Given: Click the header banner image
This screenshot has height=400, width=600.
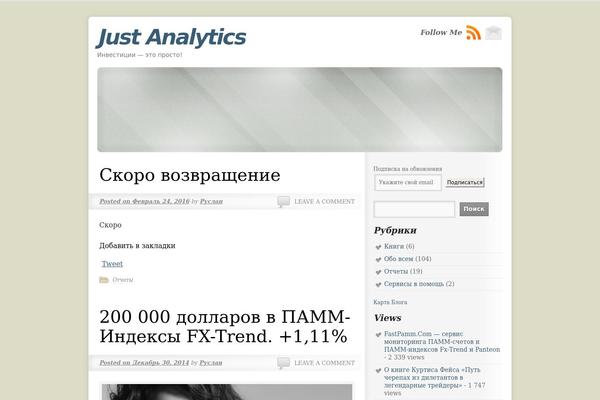Looking at the screenshot, I should [x=300, y=109].
